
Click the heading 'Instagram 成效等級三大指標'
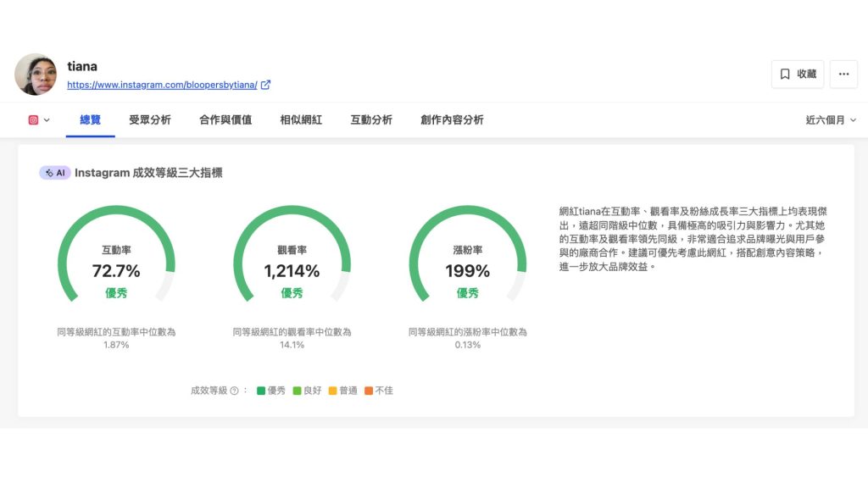pyautogui.click(x=148, y=173)
